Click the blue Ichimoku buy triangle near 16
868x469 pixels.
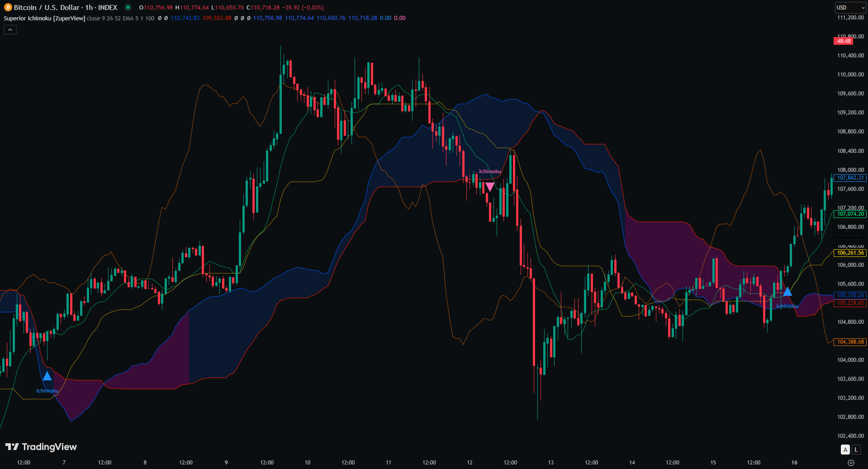787,292
